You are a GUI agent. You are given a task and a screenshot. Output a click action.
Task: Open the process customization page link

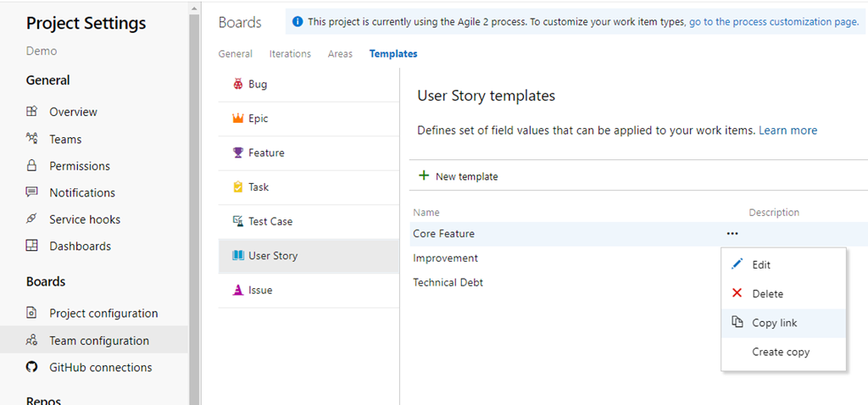773,22
